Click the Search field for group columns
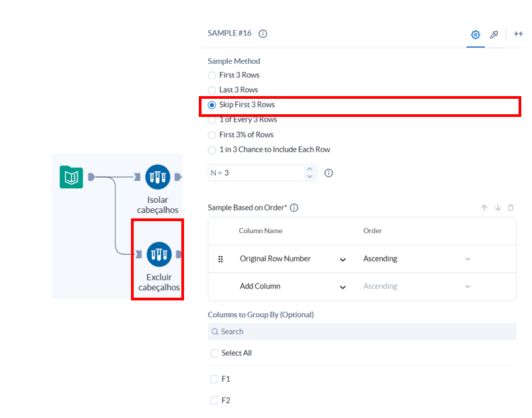Screen dimensions: 532x418 [362, 331]
